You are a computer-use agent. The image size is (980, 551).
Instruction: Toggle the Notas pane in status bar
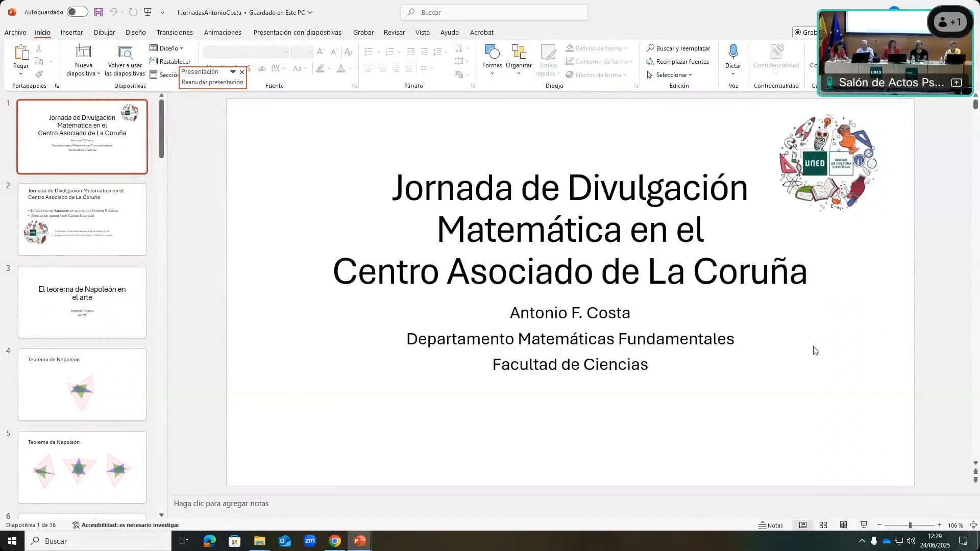[771, 525]
